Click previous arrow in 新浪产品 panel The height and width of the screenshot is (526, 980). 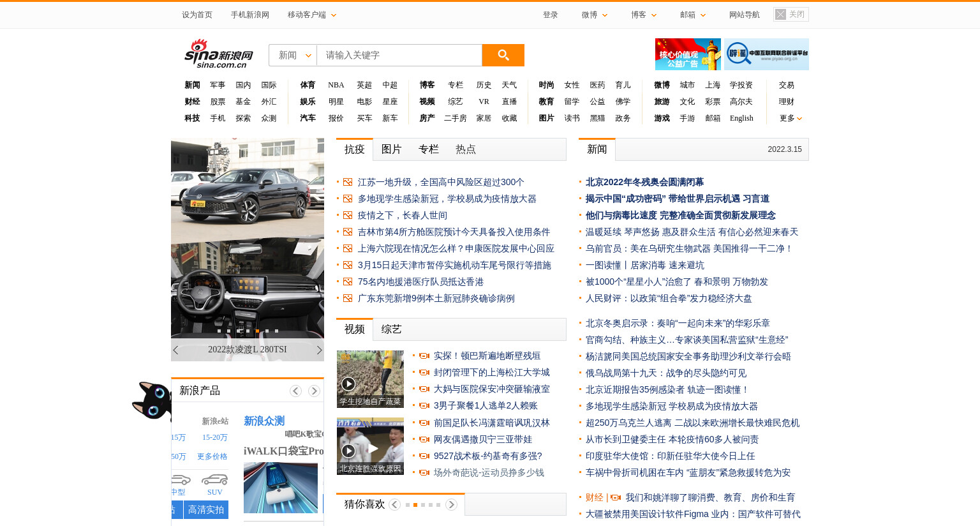coord(295,391)
